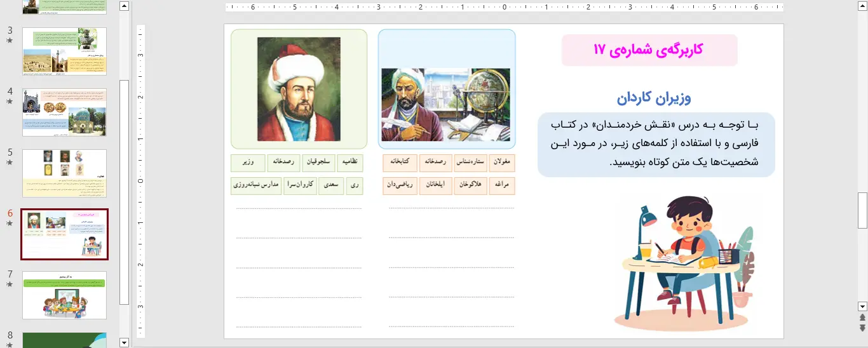Select the 'وزیران کاردان' heading text
Viewport: 868px width, 348px height.
click(653, 98)
